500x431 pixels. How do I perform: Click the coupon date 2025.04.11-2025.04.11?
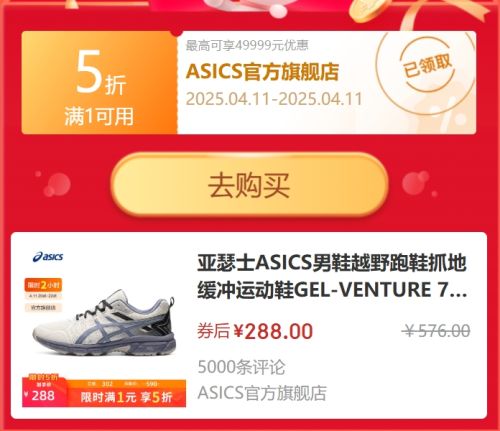click(274, 99)
